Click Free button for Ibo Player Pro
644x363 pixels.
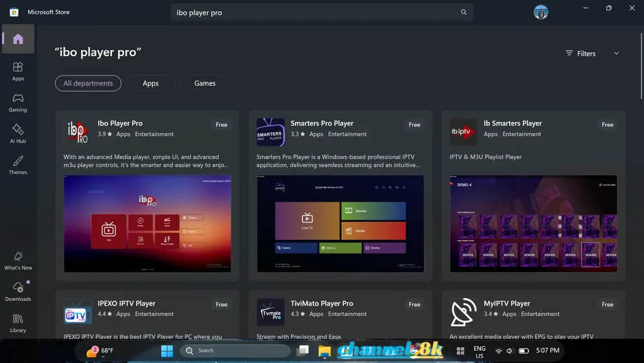tap(222, 124)
